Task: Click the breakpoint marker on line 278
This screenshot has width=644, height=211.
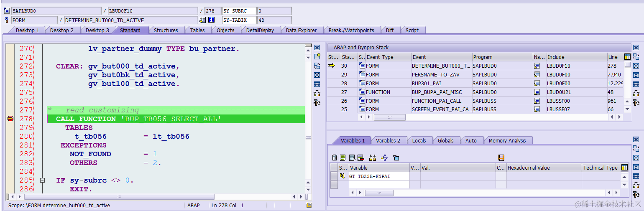Action: pyautogui.click(x=10, y=119)
